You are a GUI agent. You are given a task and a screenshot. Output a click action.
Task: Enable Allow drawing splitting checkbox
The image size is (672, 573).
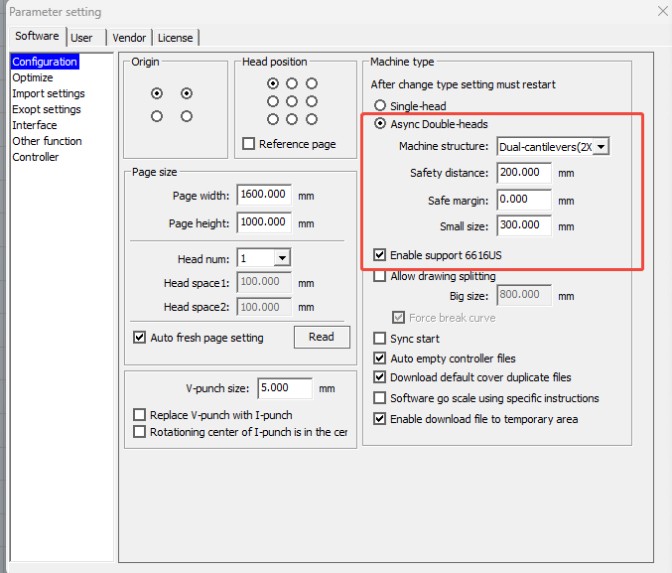[x=379, y=276]
